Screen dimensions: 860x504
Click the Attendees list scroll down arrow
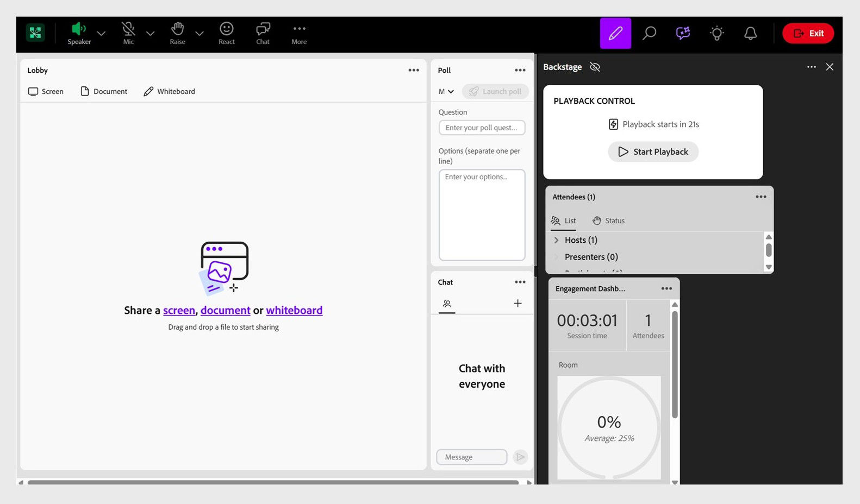click(769, 267)
